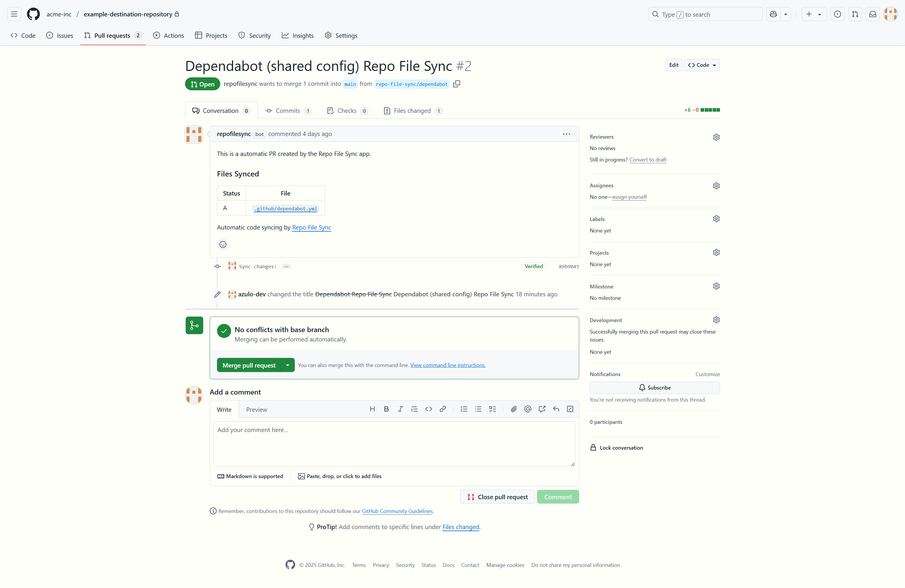Apply bold formatting in comment toolbar
This screenshot has width=905, height=588.
click(x=386, y=409)
